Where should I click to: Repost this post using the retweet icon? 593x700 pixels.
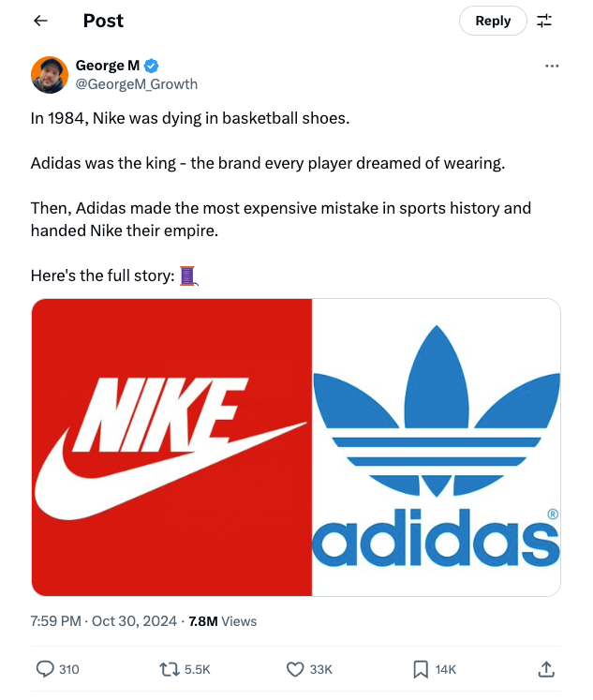[170, 669]
